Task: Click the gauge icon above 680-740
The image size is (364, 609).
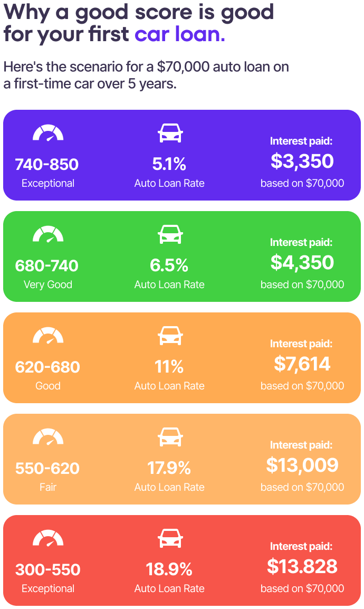Action: 48,235
